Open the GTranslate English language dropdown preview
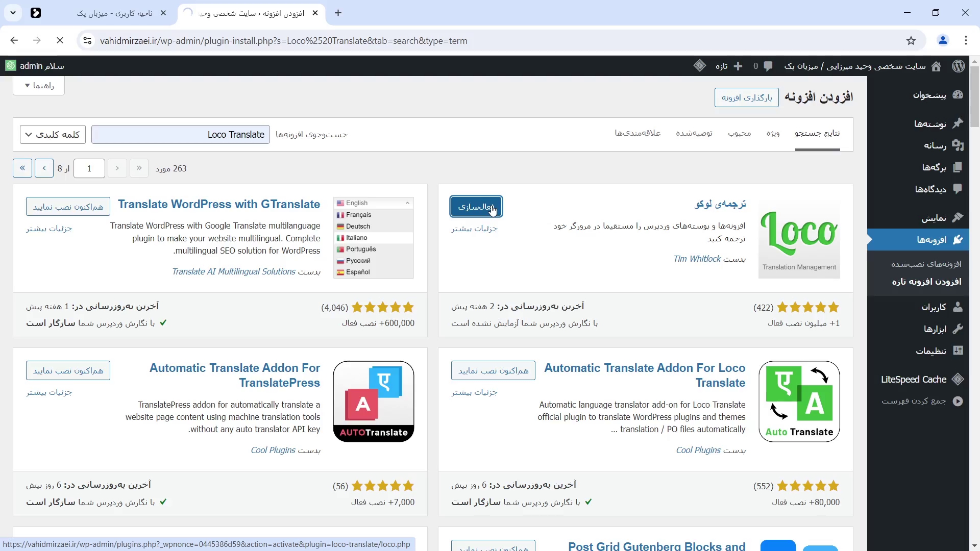This screenshot has width=980, height=551. 374,203
